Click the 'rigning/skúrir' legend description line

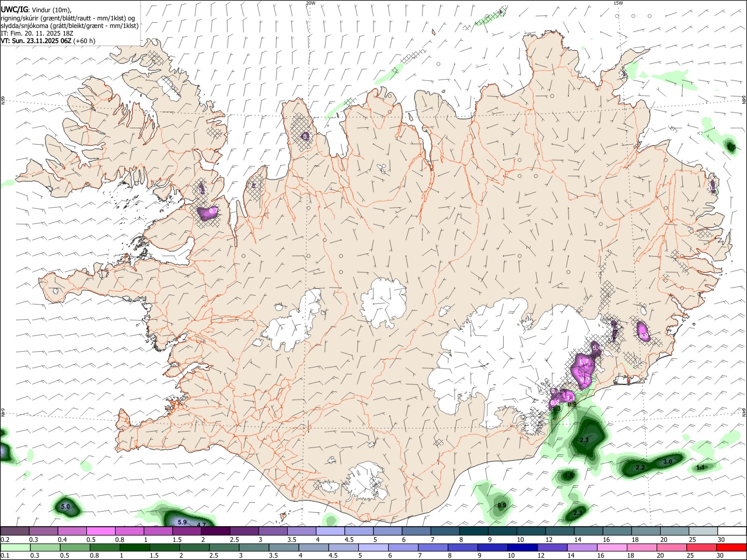point(68,17)
